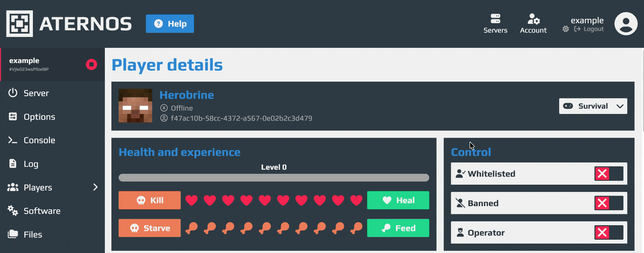This screenshot has width=644, height=253.
Task: Toggle the Banned switch
Action: click(609, 203)
